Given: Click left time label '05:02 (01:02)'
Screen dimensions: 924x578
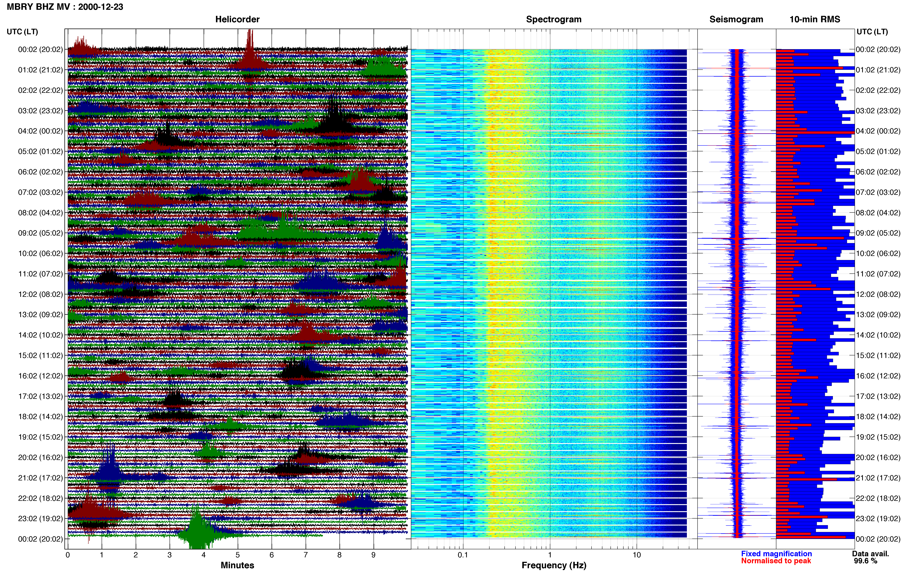Looking at the screenshot, I should [x=41, y=151].
